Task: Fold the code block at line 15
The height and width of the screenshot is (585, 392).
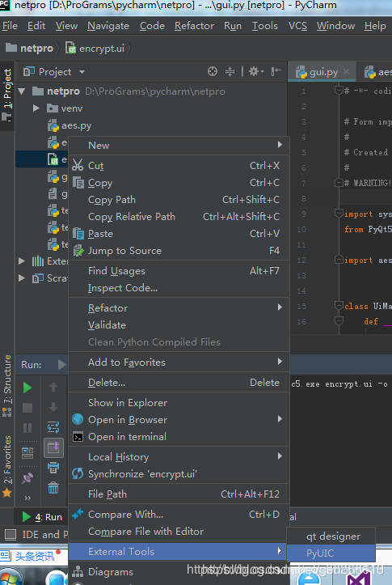Action: pos(339,306)
